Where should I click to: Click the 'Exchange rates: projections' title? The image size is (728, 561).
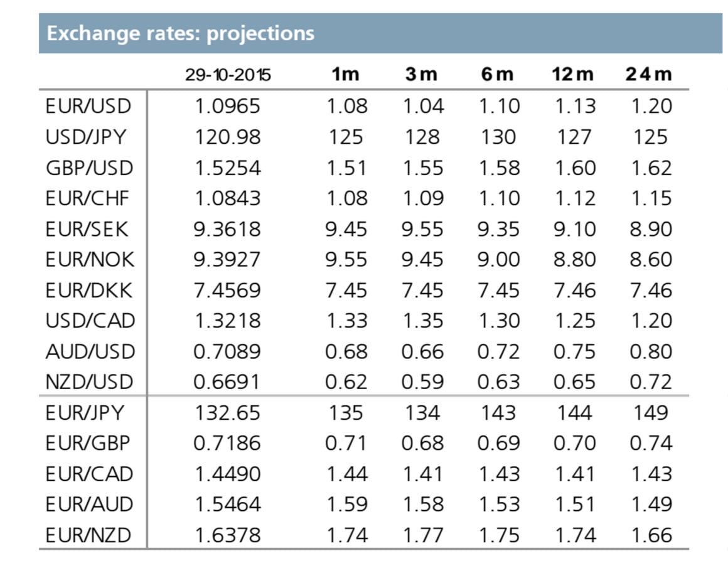[x=181, y=33]
